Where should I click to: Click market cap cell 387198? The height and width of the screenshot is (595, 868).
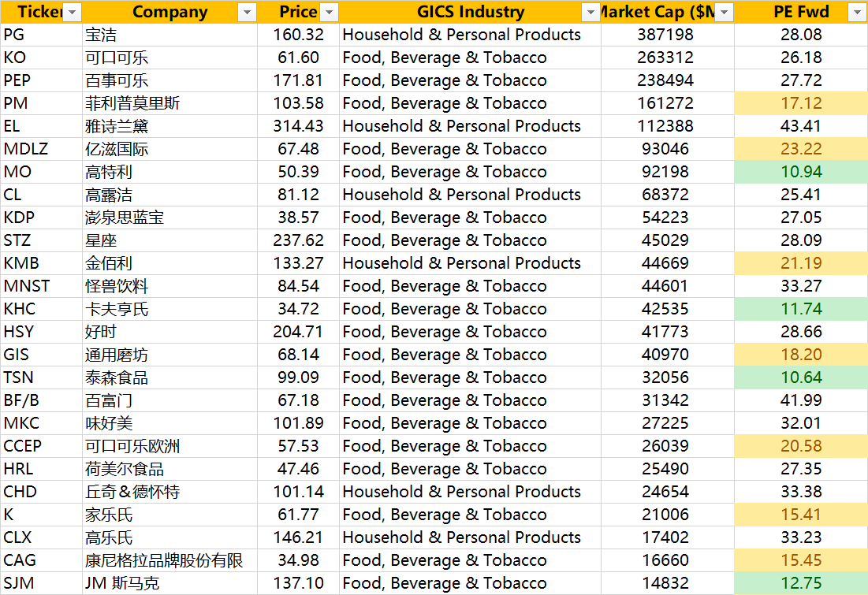[x=668, y=35]
